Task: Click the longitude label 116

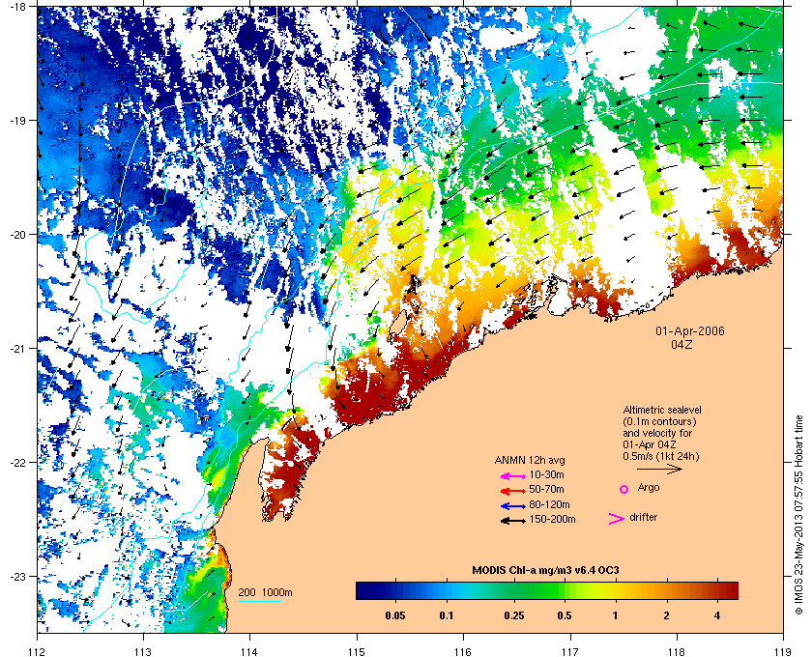Action: (463, 651)
